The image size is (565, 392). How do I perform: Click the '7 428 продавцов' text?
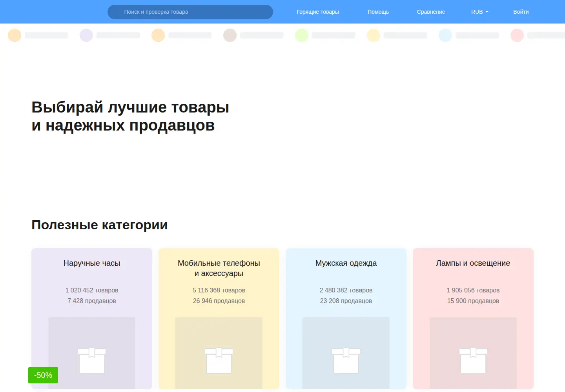[x=92, y=301]
